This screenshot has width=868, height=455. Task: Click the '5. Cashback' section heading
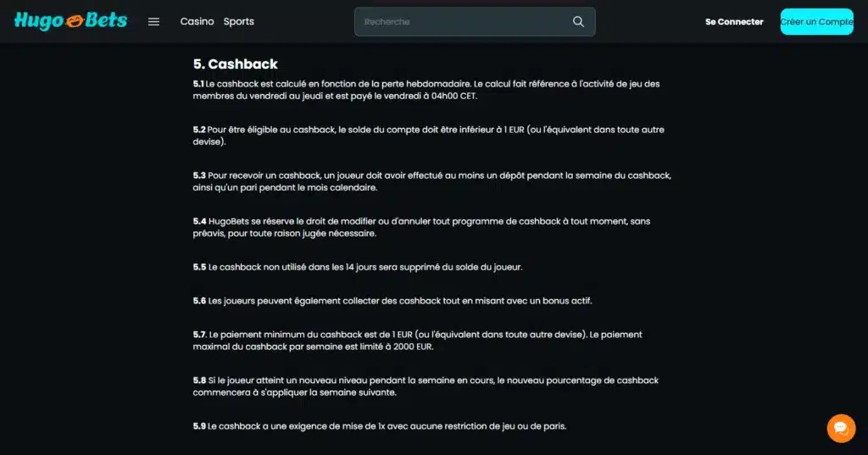[235, 64]
